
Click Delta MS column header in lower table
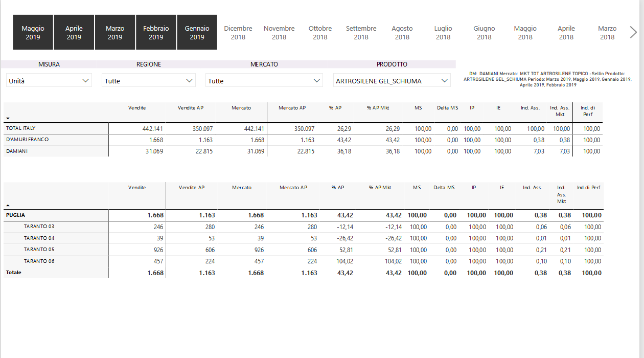pos(444,188)
